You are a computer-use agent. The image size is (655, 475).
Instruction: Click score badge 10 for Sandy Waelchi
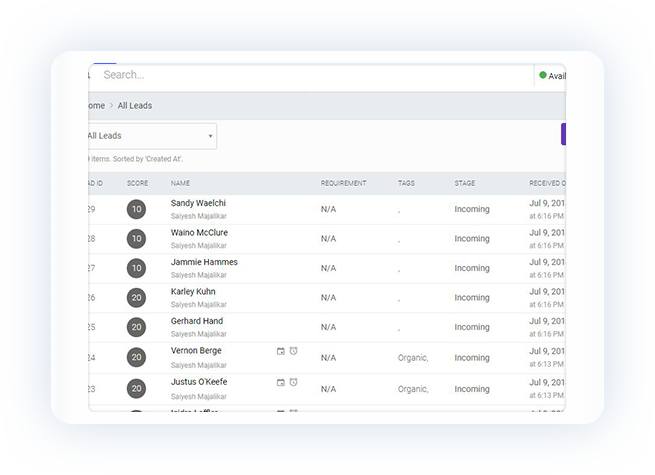tap(136, 209)
